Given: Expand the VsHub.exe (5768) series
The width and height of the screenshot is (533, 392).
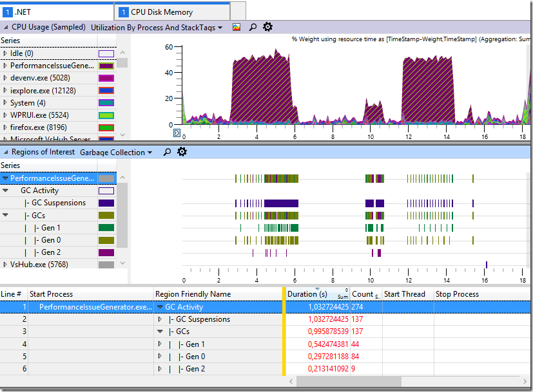Looking at the screenshot, I should tap(5, 264).
